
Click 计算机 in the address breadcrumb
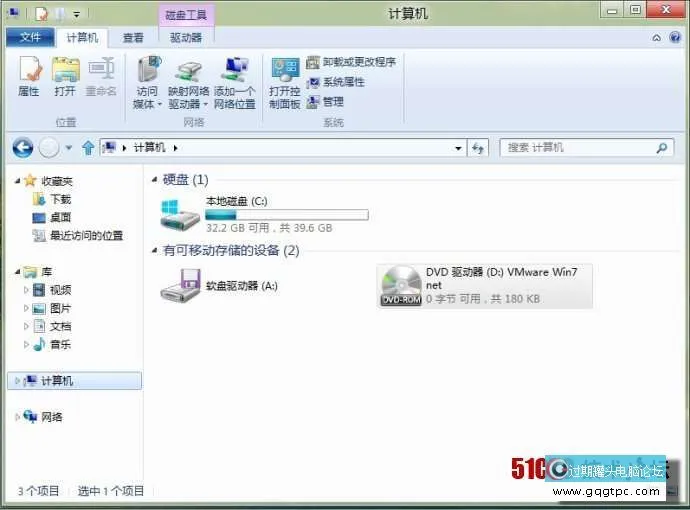(x=149, y=147)
